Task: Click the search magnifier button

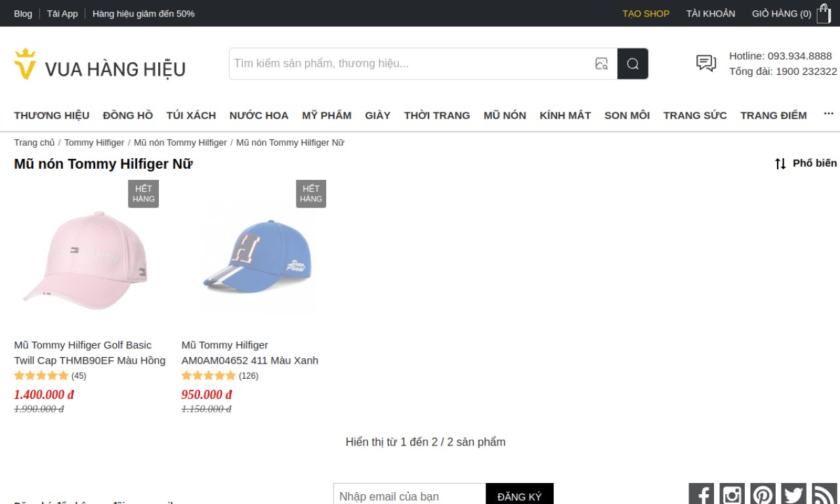Action: coord(633,64)
